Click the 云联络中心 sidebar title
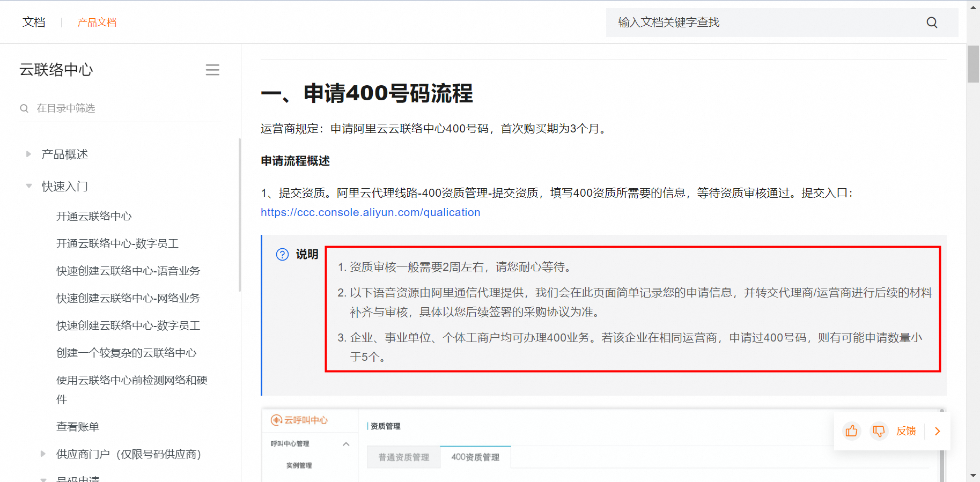The width and height of the screenshot is (980, 482). (56, 70)
